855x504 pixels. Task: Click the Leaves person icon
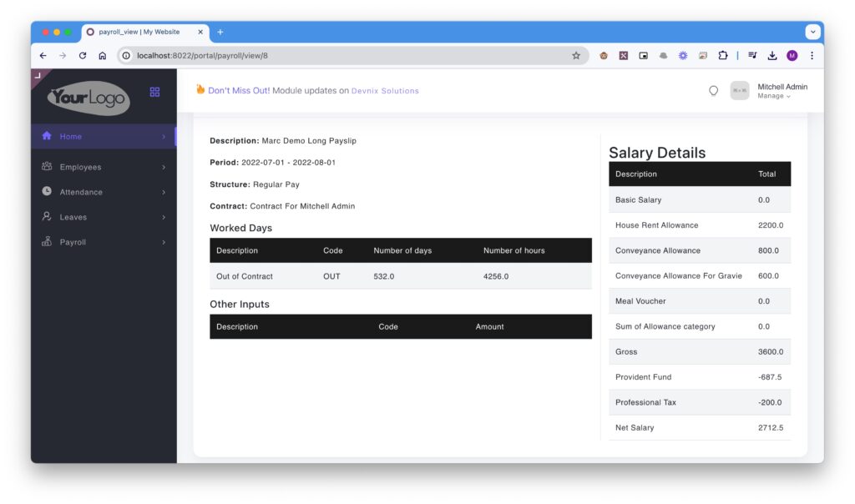[x=47, y=217]
